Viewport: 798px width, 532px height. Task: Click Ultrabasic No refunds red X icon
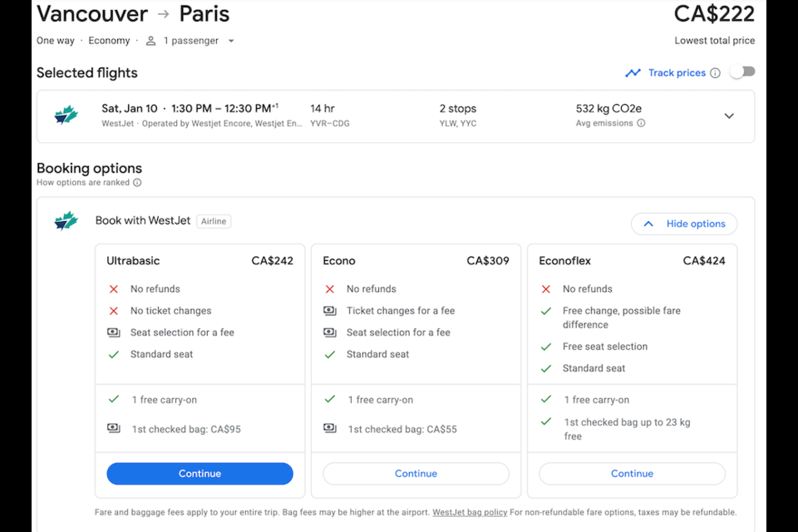[x=114, y=289]
